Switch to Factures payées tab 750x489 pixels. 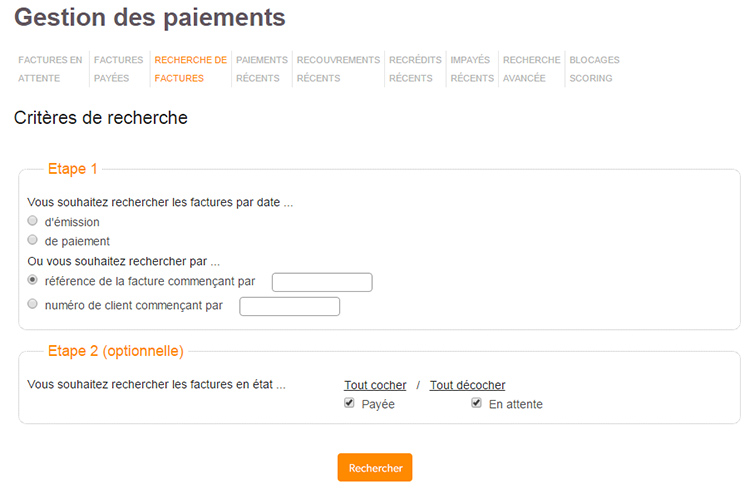(x=118, y=69)
